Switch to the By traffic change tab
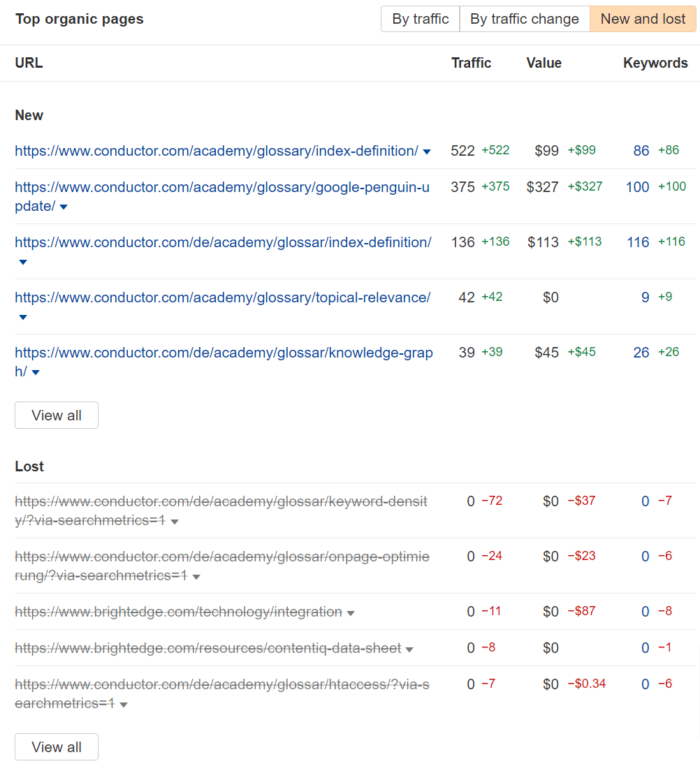This screenshot has height=766, width=700. [x=524, y=19]
